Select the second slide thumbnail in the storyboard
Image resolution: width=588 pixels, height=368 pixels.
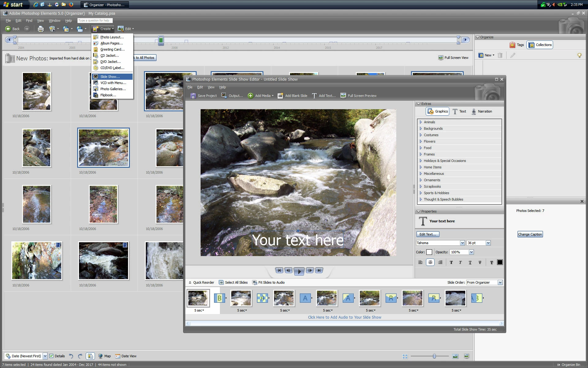241,298
